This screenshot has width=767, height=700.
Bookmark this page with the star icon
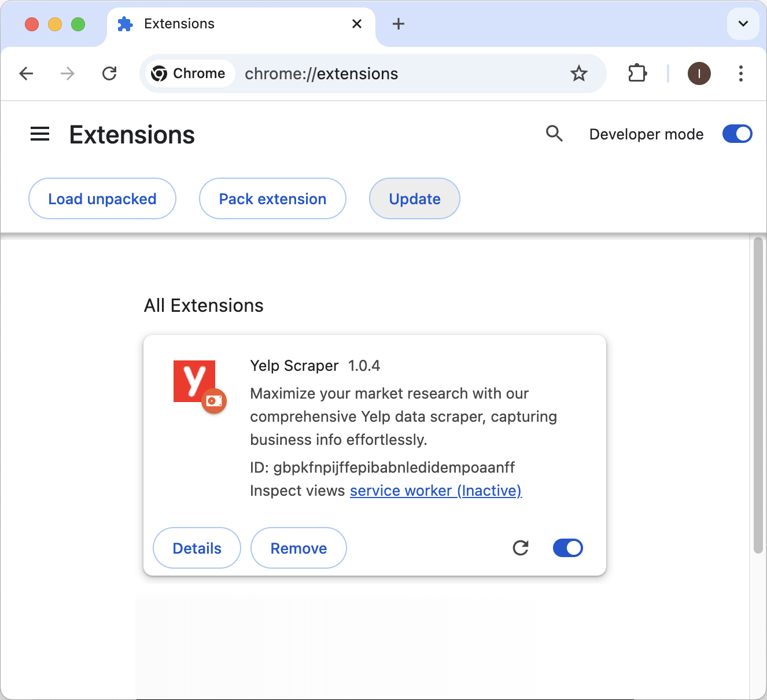(578, 73)
